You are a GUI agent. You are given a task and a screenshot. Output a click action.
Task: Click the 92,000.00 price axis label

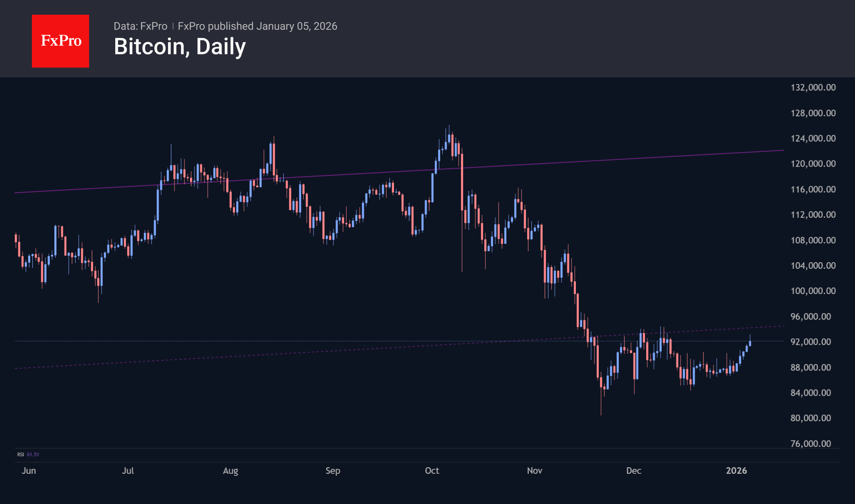click(810, 342)
